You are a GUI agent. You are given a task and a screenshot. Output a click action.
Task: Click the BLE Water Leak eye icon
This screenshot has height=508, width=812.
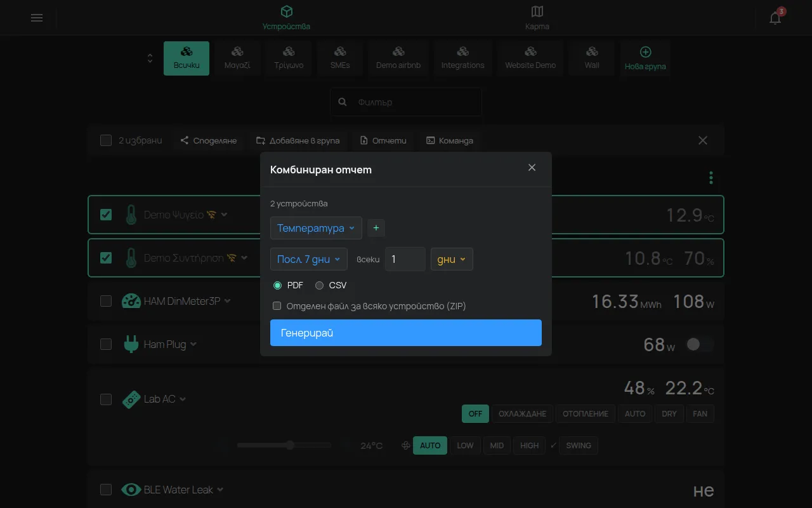[131, 490]
